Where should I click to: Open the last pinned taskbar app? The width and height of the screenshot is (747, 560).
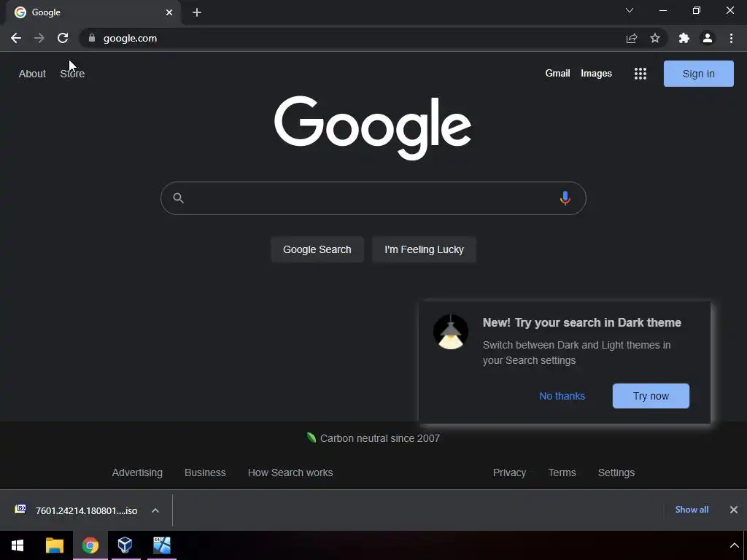coord(162,545)
